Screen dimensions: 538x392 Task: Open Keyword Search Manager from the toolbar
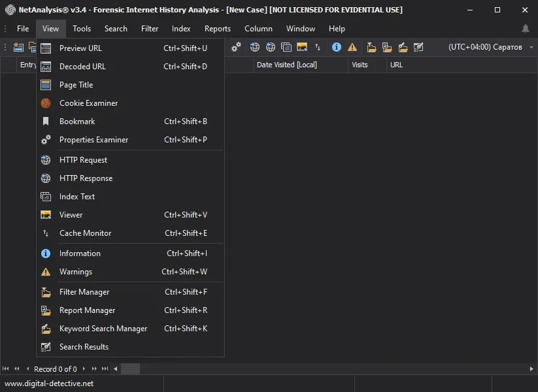(x=403, y=47)
